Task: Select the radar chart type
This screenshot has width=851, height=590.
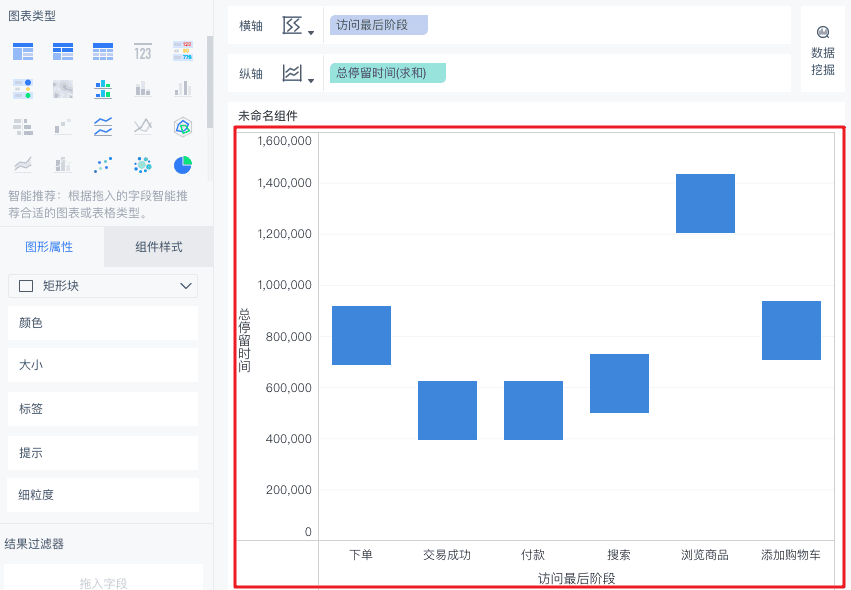Action: point(183,127)
